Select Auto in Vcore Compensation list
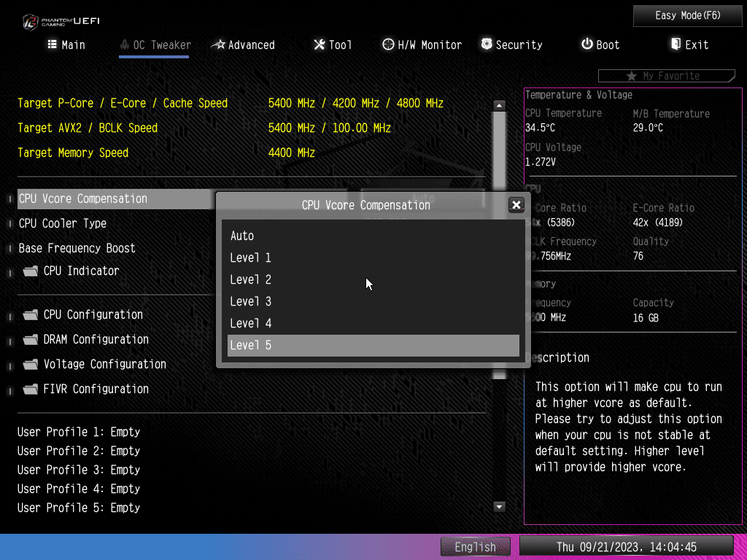The image size is (747, 560). tap(242, 236)
